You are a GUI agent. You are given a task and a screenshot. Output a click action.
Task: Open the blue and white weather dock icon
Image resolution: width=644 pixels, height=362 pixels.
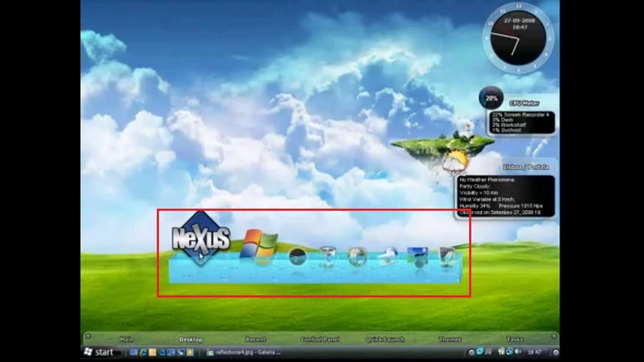pos(387,256)
